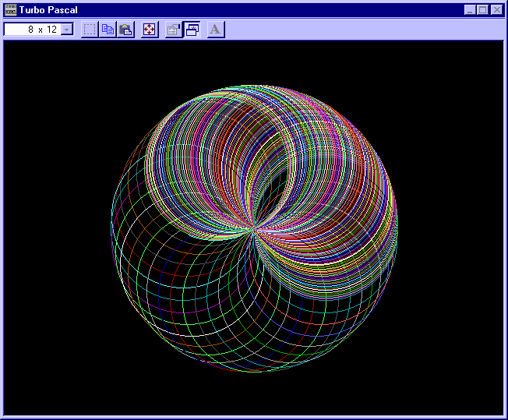The width and height of the screenshot is (508, 420).
Task: Click the Paste clipboard icon
Action: click(125, 30)
